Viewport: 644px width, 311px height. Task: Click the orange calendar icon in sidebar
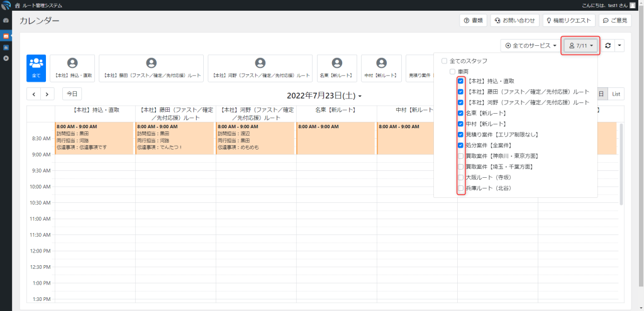6,36
